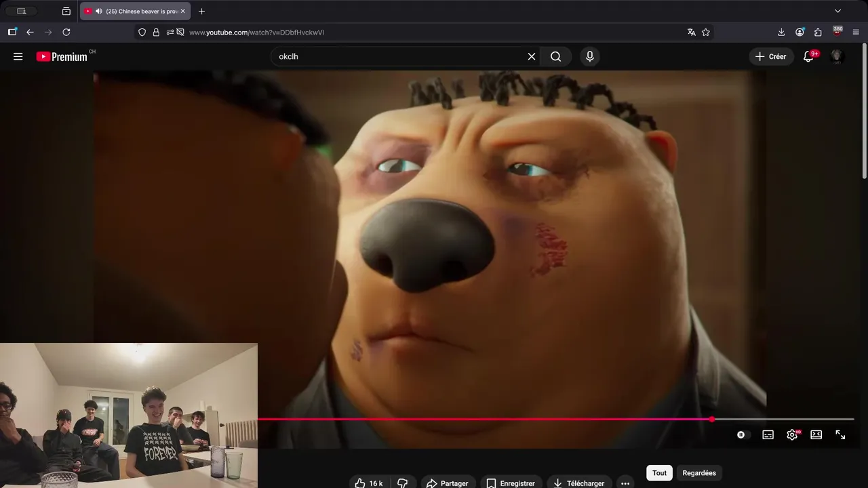Start voice search with the microphone
Image resolution: width=868 pixels, height=488 pixels.
[x=590, y=57]
